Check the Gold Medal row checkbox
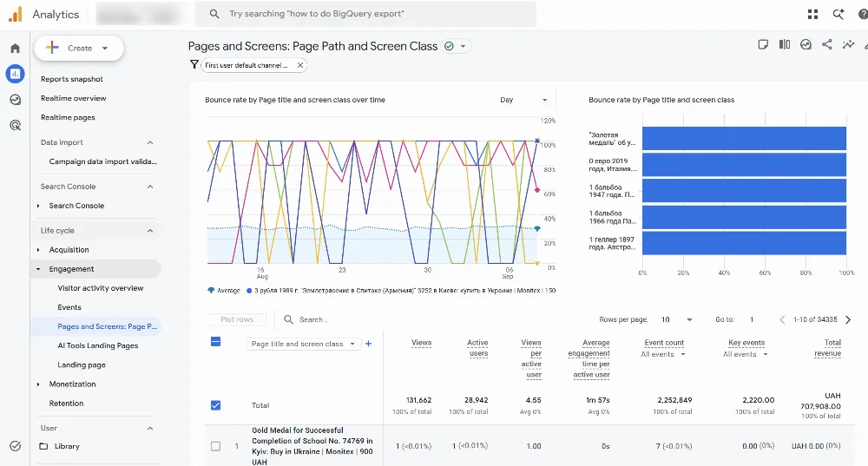868x466 pixels. pyautogui.click(x=216, y=446)
